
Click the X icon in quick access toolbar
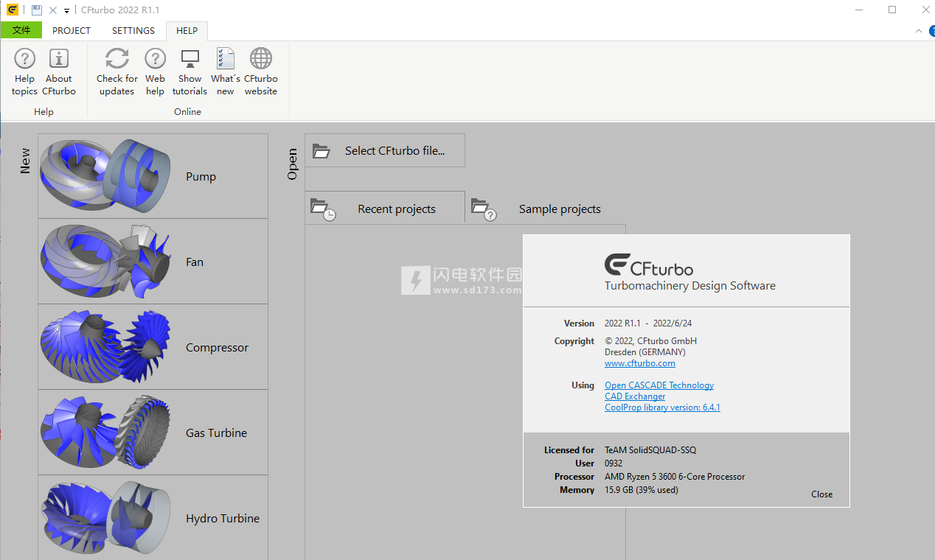53,10
